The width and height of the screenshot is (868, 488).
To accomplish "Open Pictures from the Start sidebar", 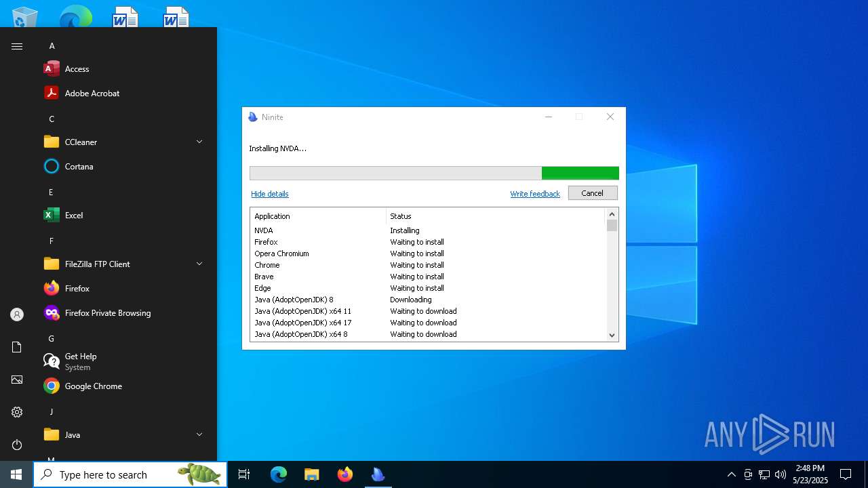I will tap(17, 380).
